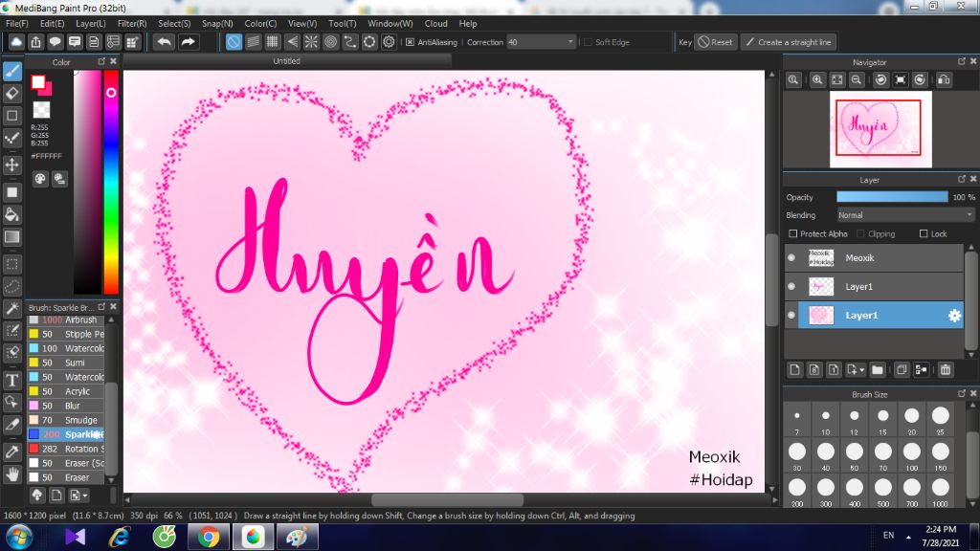Open the Select(S) menu

point(174,24)
